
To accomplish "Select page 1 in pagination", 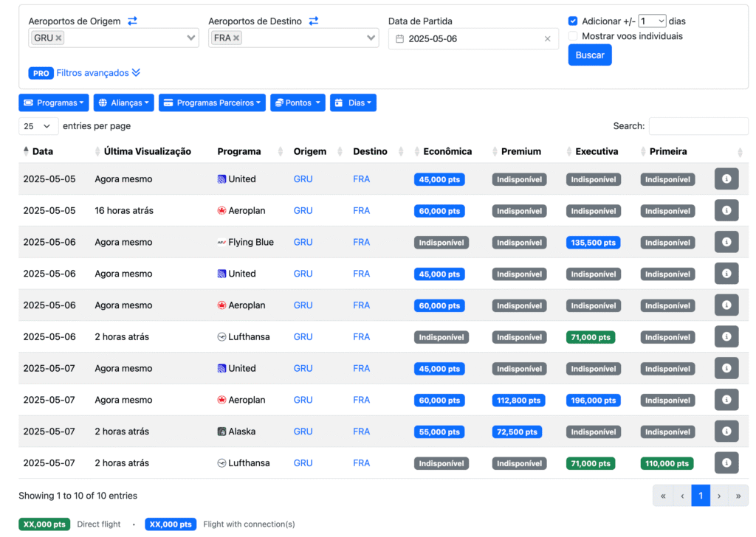I will click(701, 496).
